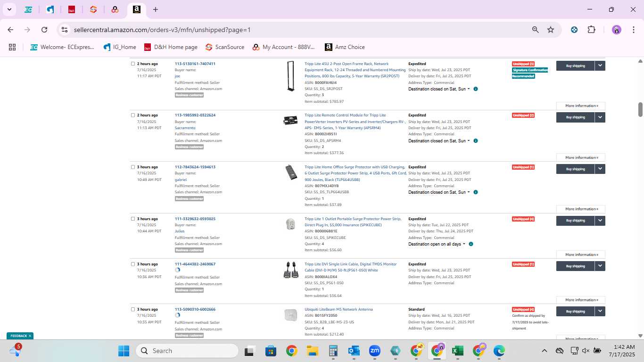
Task: Bookmark this page with star icon
Action: pos(551,30)
